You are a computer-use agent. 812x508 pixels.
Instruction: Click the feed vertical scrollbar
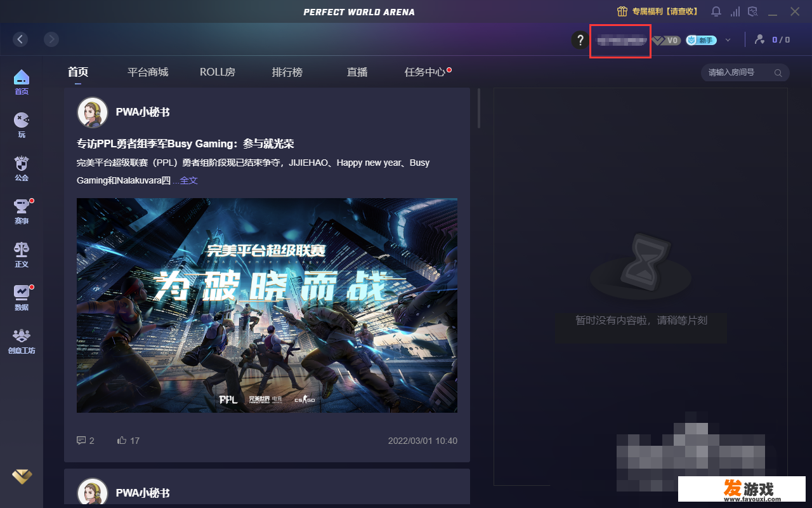479,108
